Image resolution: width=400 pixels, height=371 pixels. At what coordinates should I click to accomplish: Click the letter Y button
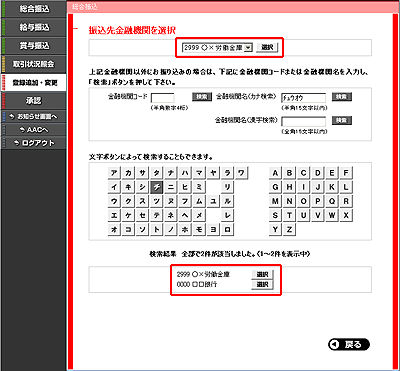pos(275,230)
